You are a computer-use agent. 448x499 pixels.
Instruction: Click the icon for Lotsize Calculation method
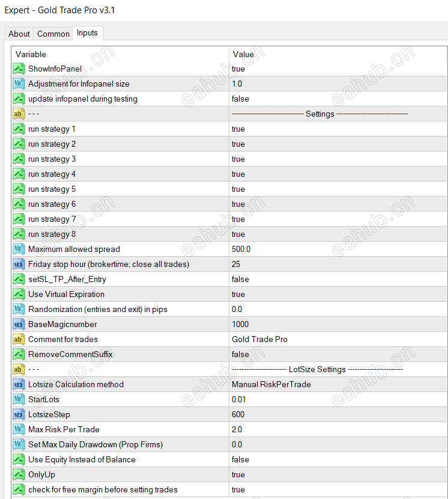pyautogui.click(x=19, y=384)
